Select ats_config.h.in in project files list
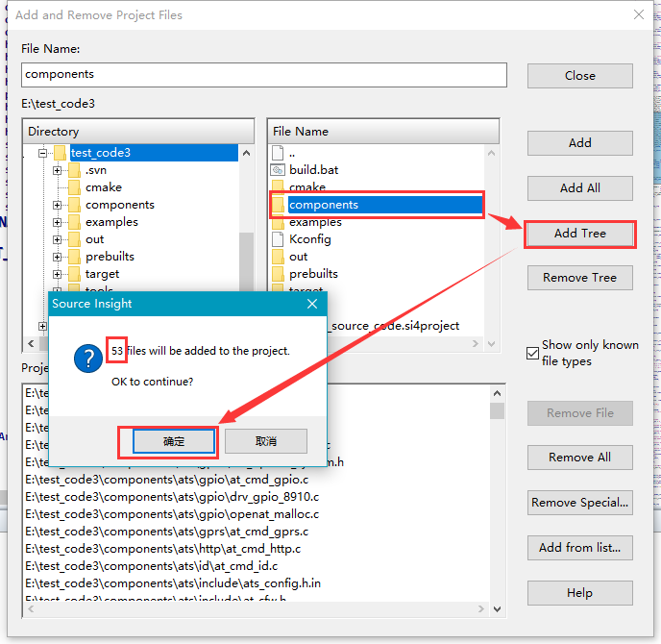The height and width of the screenshot is (644, 661). click(173, 583)
